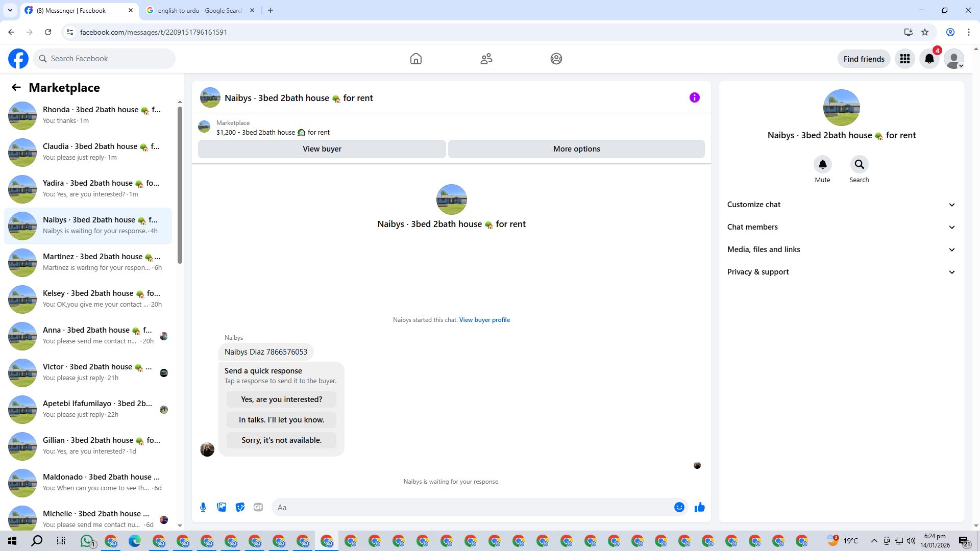Click View buyer profile link
980x551 pixels.
click(484, 320)
